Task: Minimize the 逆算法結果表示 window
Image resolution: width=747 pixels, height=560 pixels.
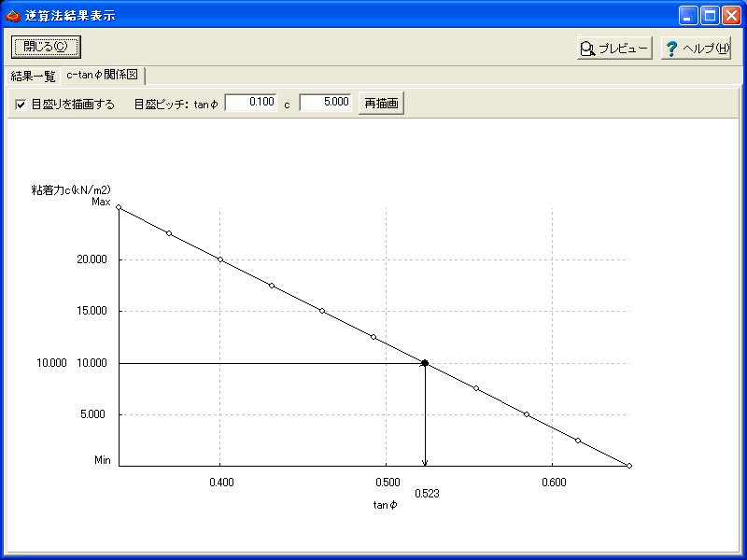Action: point(688,16)
